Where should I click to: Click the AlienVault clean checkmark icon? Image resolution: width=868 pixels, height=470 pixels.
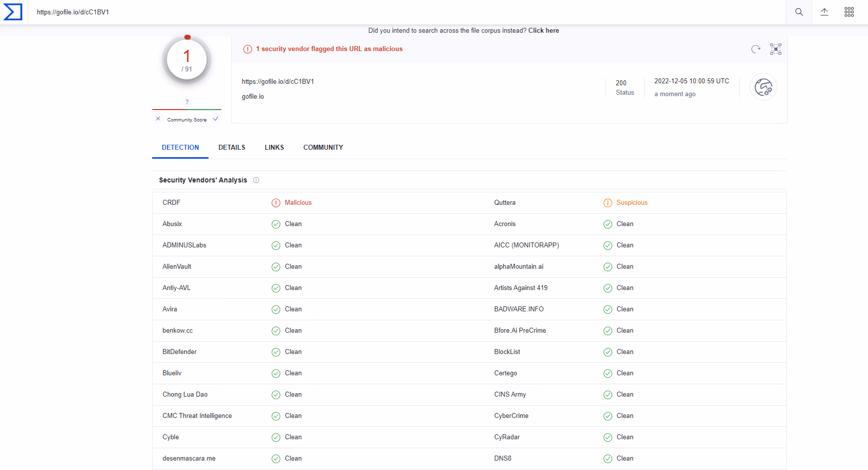point(276,267)
